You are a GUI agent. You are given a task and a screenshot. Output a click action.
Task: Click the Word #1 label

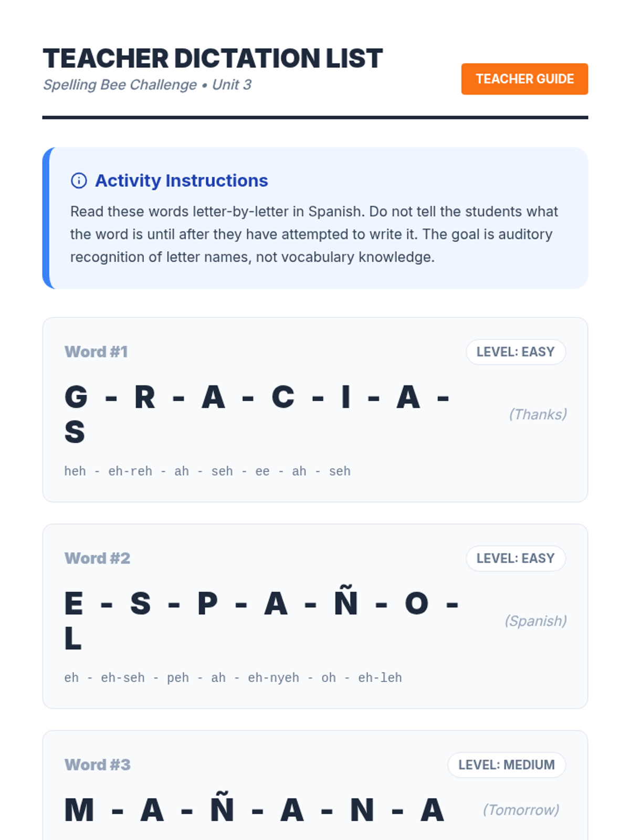[96, 352]
